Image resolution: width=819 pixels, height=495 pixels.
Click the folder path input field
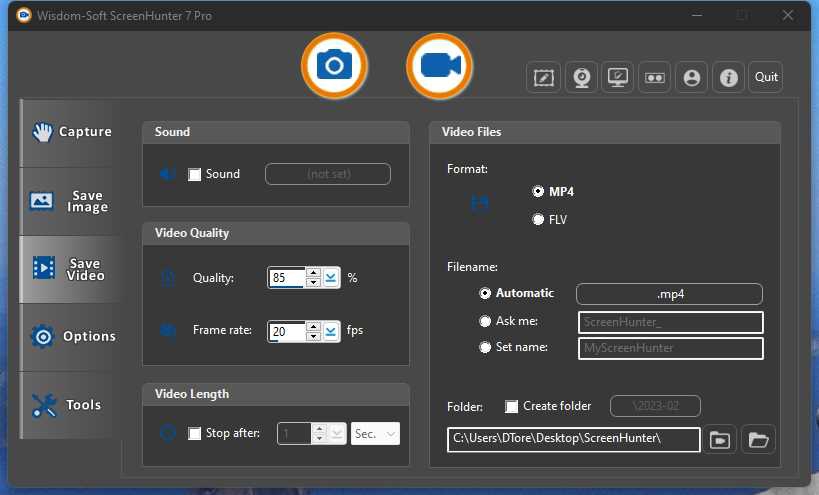[574, 439]
